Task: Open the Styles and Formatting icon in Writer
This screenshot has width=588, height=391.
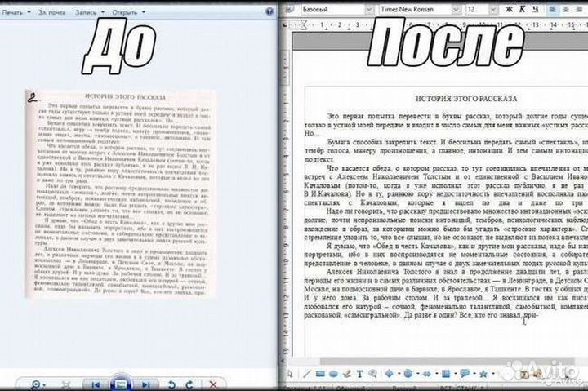Action: 289,9
